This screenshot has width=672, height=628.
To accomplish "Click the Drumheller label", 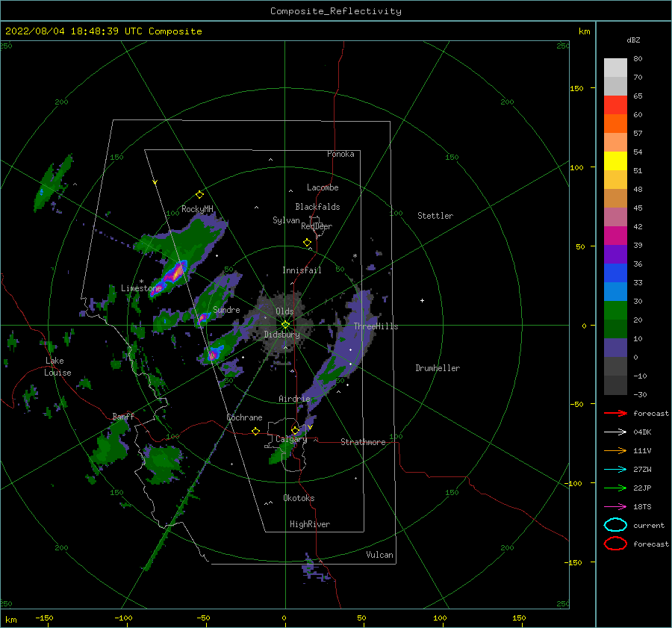I will click(438, 368).
